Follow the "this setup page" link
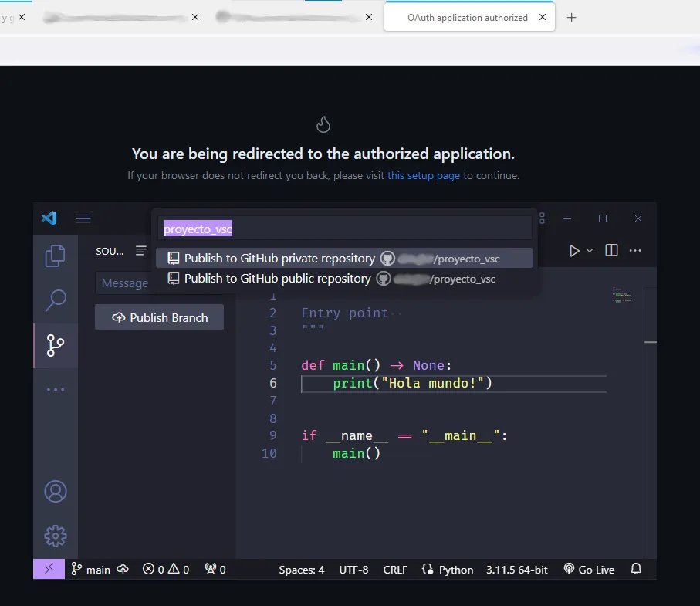 click(423, 175)
